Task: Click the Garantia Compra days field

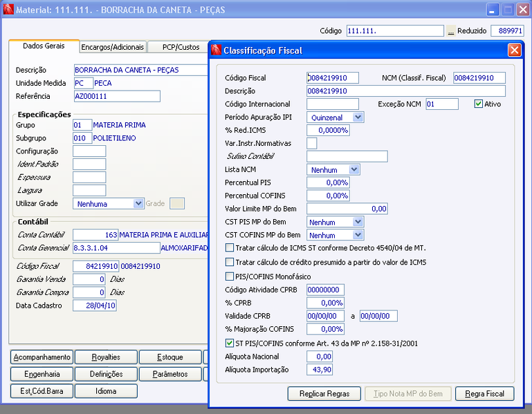Action: coord(89,292)
